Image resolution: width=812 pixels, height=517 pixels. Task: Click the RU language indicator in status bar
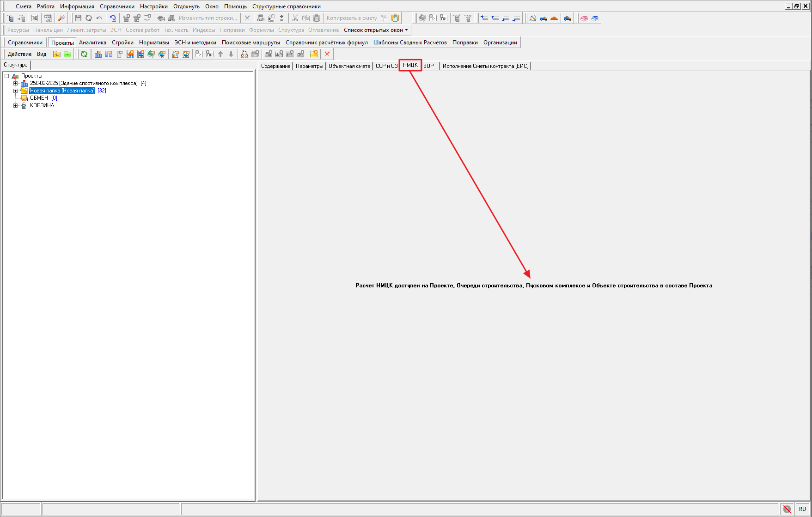[x=802, y=509]
